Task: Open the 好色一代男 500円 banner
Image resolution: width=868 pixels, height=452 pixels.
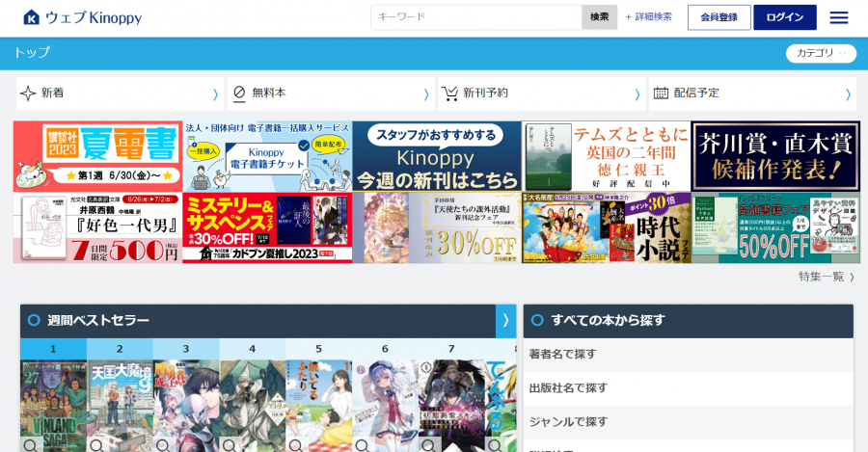Action: click(98, 227)
